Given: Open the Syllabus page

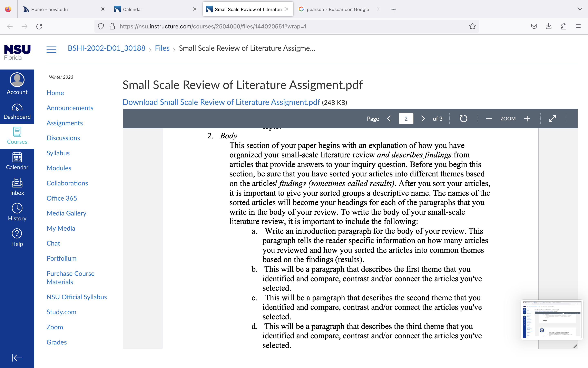Looking at the screenshot, I should tap(58, 153).
